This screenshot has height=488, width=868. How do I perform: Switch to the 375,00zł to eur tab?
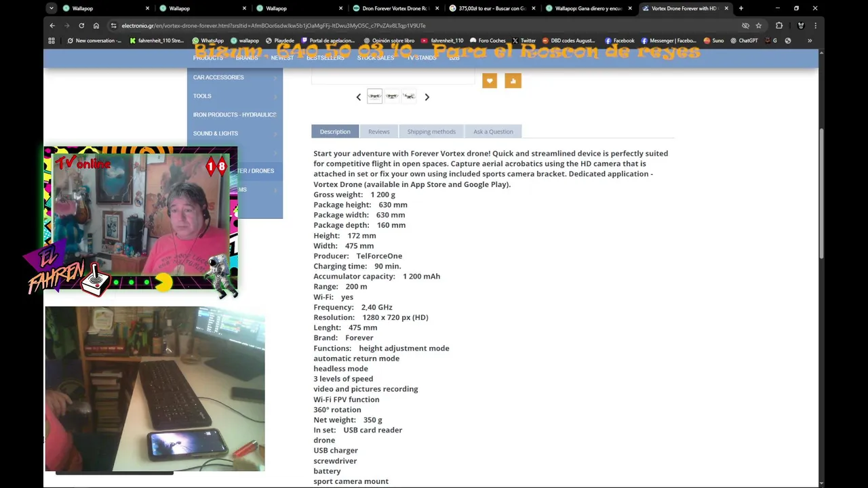(493, 8)
